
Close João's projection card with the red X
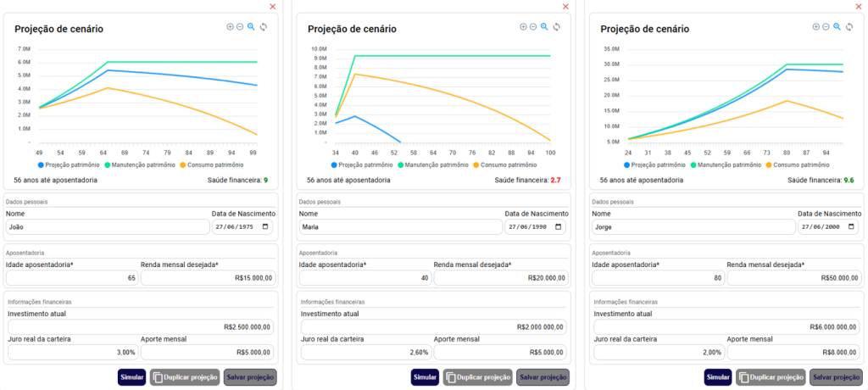point(272,6)
